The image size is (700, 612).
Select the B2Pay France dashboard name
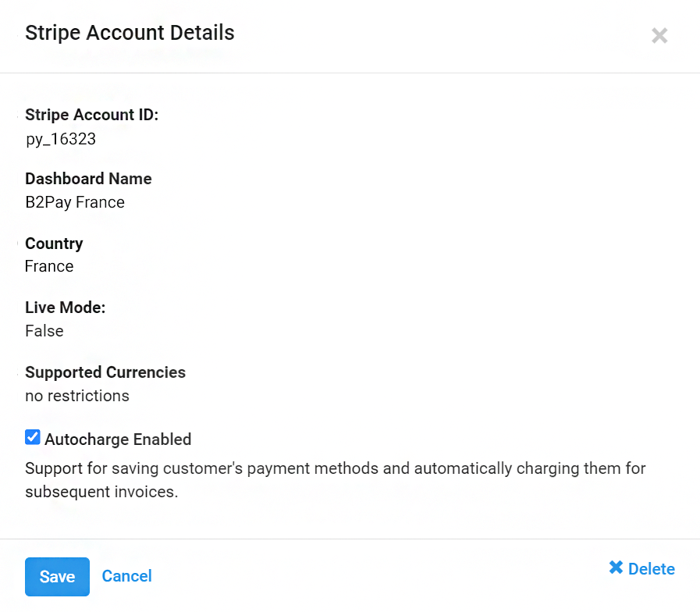(75, 202)
